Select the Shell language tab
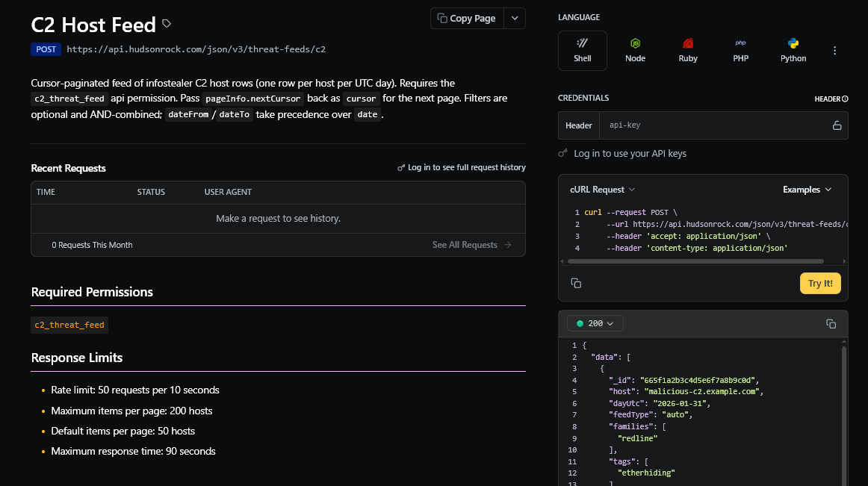The width and height of the screenshot is (868, 486). pos(583,50)
